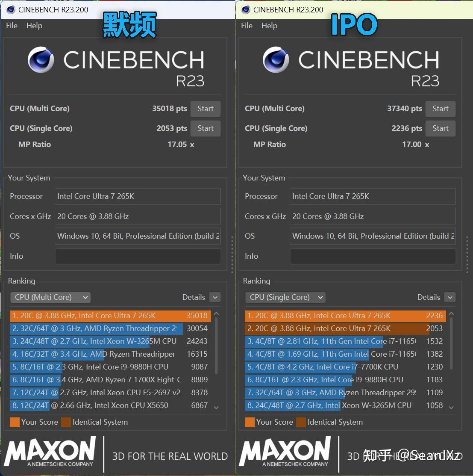The width and height of the screenshot is (473, 476).
Task: Select Threadripper 16C/32T row scoring 16315
Action: (110, 354)
